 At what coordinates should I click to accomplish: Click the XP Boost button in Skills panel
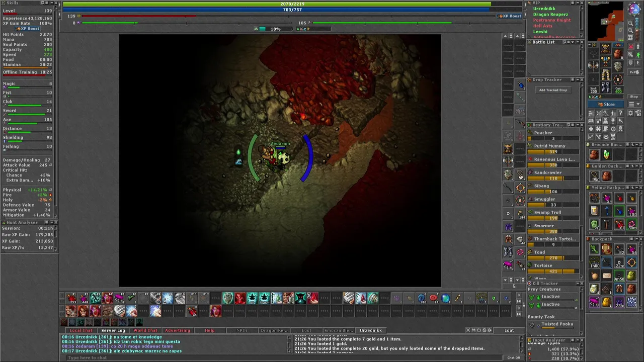[28, 29]
